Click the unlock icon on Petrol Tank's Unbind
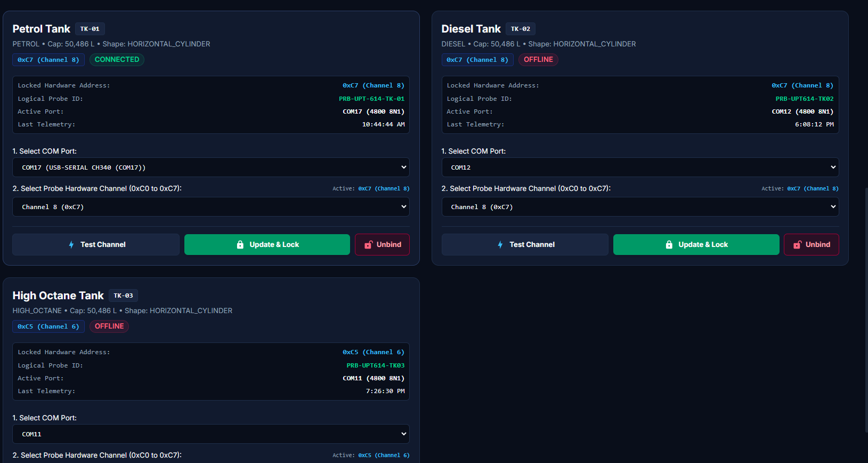Screen dimensions: 868x463 (368, 245)
